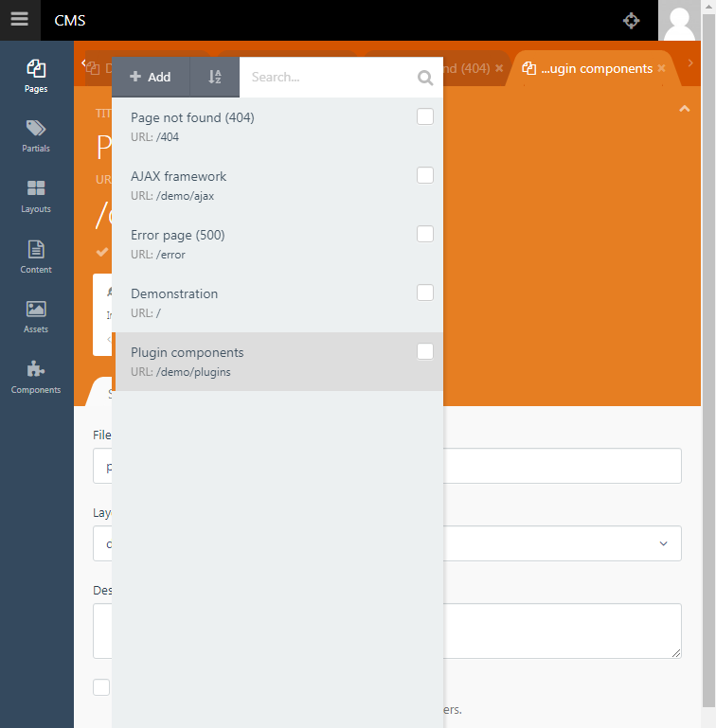This screenshot has height=728, width=716.
Task: Close the Plugin components tab
Action: (x=661, y=68)
